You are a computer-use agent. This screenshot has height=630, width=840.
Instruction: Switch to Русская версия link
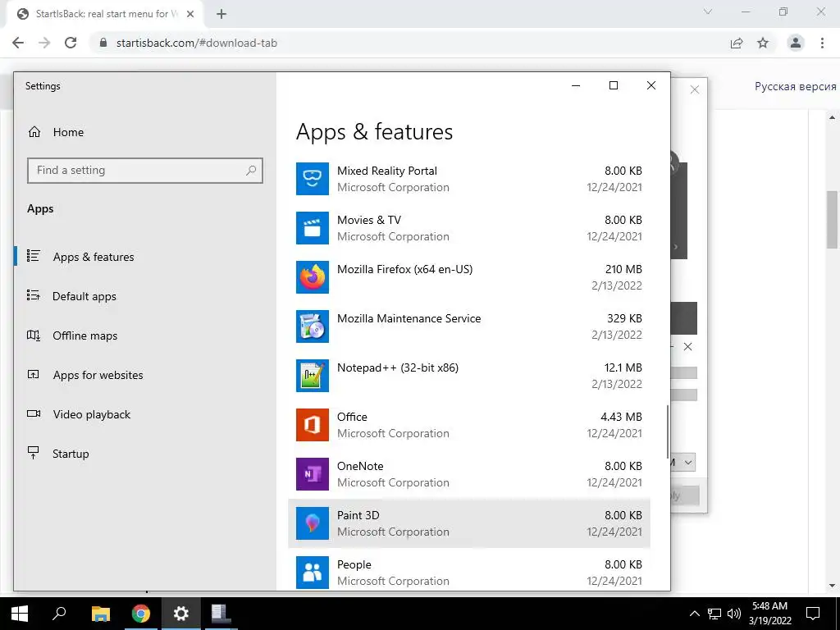point(795,86)
